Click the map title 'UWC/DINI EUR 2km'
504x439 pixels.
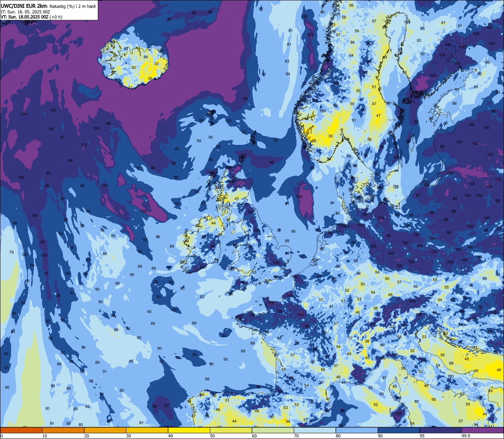pyautogui.click(x=23, y=6)
